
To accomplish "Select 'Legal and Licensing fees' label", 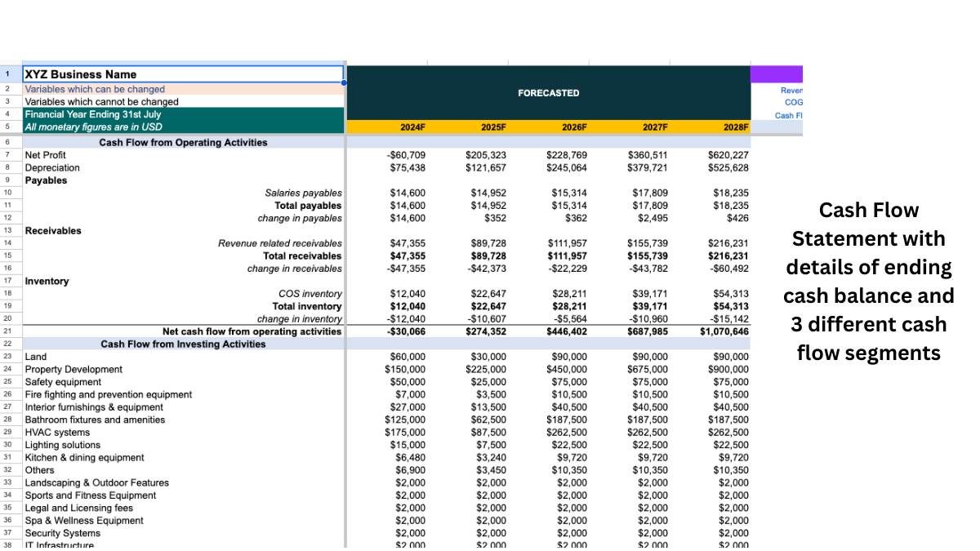I will (79, 508).
